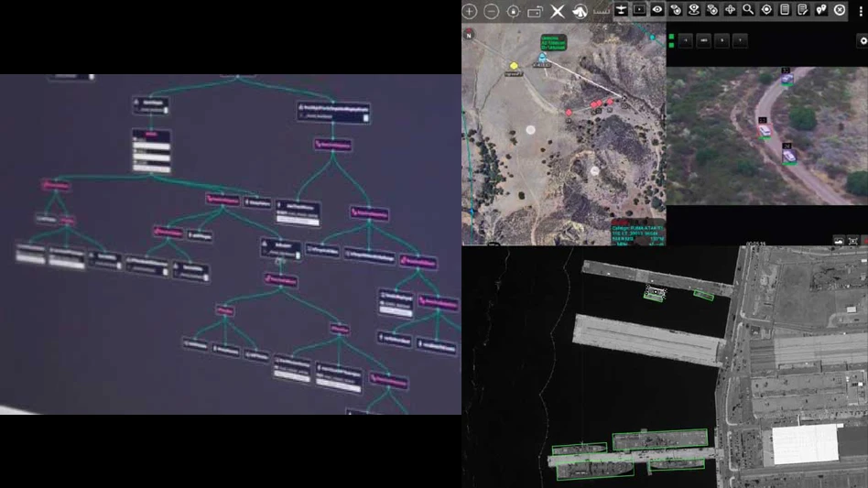Click the magnifying glass search icon

tap(748, 10)
